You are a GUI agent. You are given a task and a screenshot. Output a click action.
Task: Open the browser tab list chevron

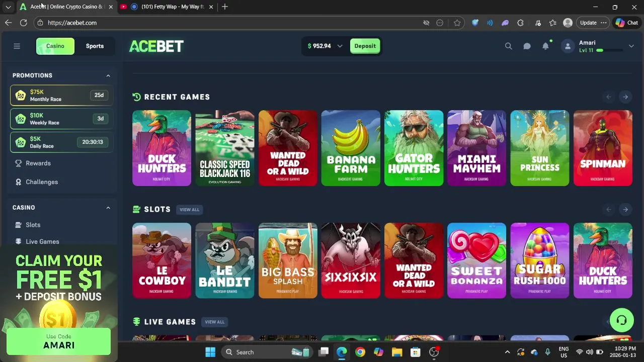(x=8, y=7)
